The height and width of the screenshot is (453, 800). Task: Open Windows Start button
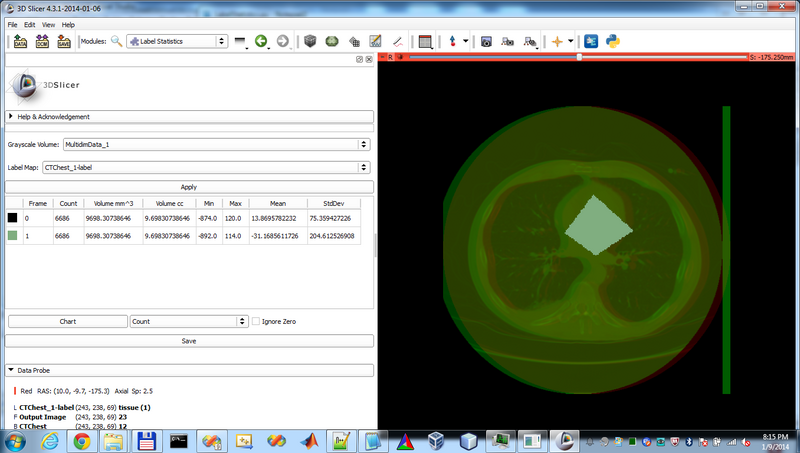pos(14,441)
